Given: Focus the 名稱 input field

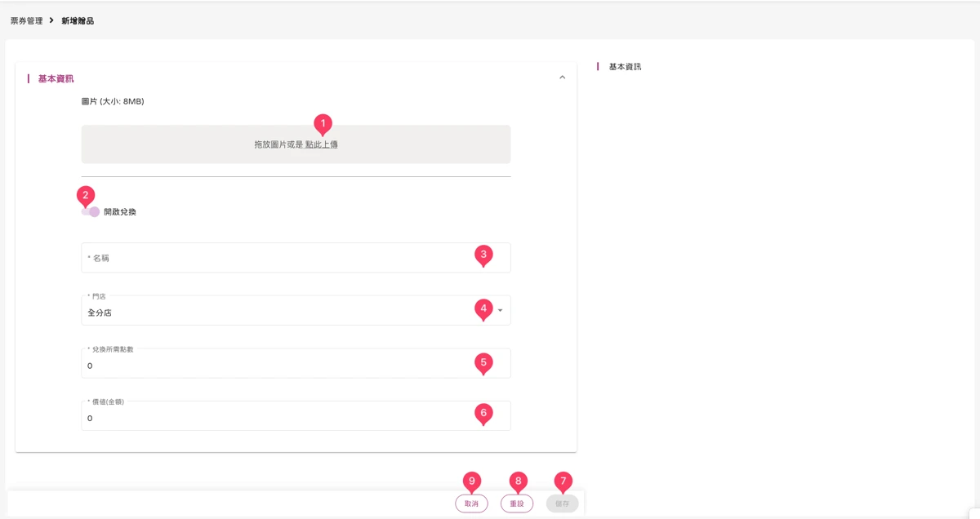Looking at the screenshot, I should click(296, 258).
